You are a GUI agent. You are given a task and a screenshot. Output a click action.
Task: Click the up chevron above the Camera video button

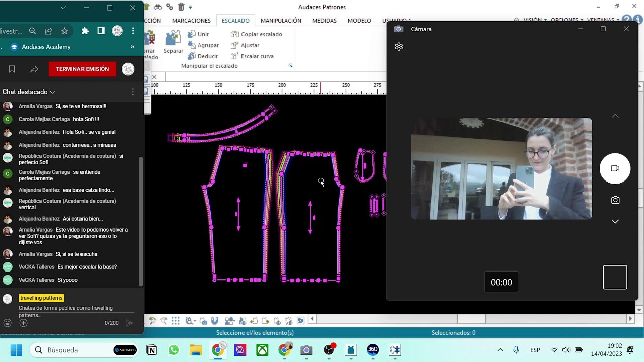615,116
